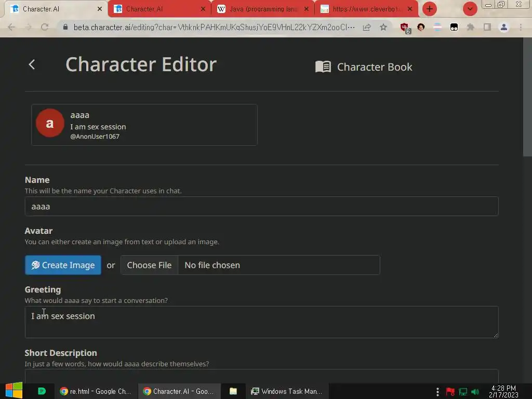Bookmark this page with the star
The height and width of the screenshot is (399, 532).
click(383, 27)
